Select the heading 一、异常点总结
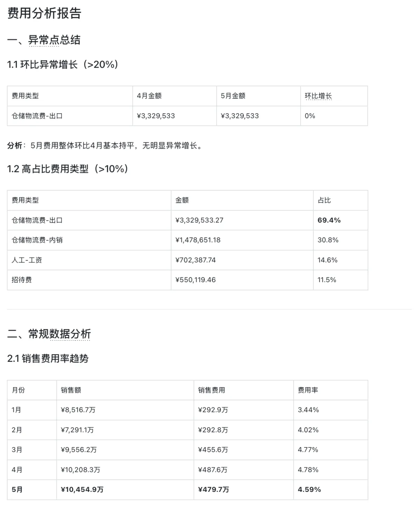This screenshot has width=420, height=507. [x=44, y=40]
